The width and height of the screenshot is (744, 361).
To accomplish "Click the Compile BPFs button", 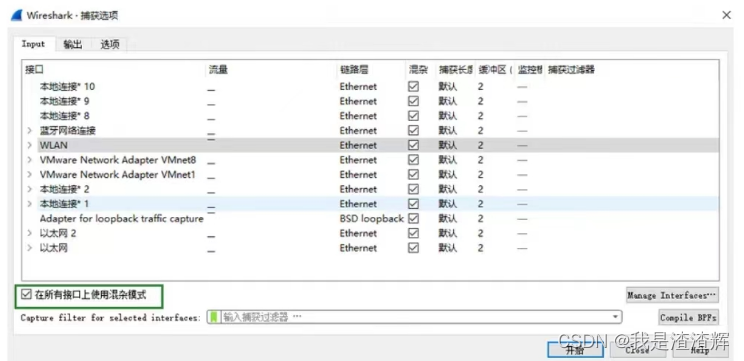I will pos(688,317).
